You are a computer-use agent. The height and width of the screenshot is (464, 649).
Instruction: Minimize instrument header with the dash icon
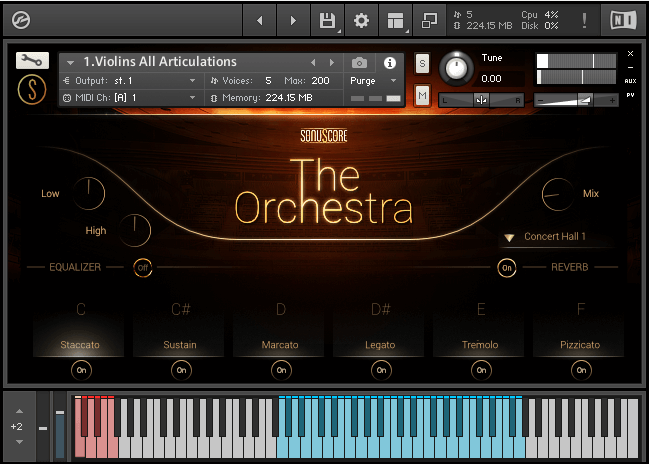tap(630, 67)
